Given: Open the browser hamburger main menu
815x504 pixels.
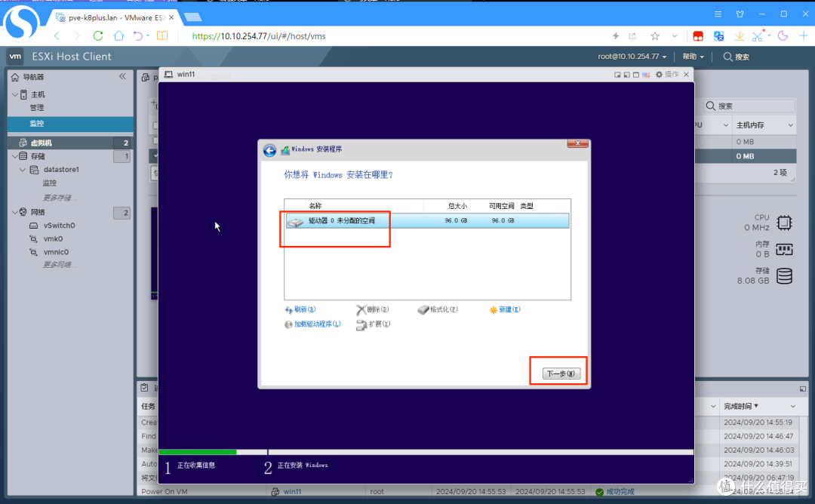Looking at the screenshot, I should tap(718, 14).
